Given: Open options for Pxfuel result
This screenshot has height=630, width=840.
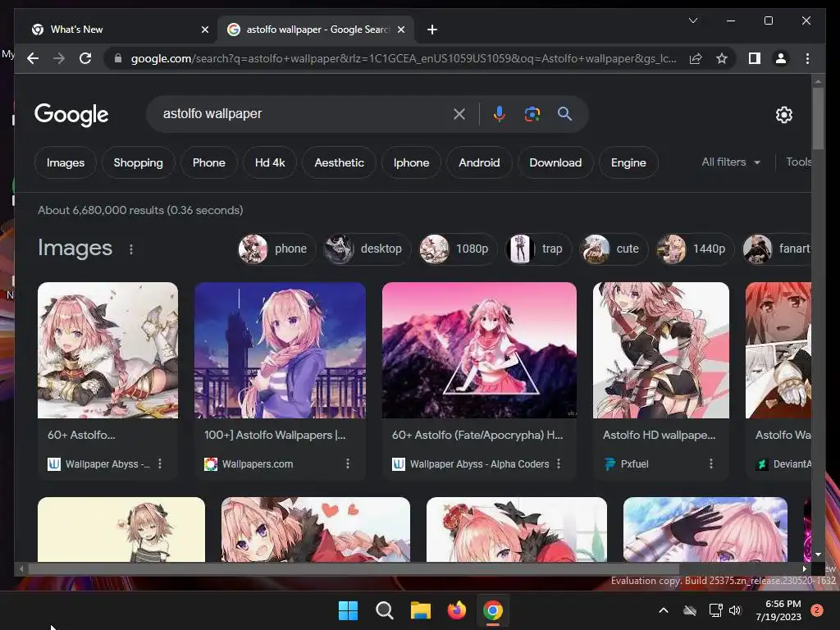Looking at the screenshot, I should point(711,463).
